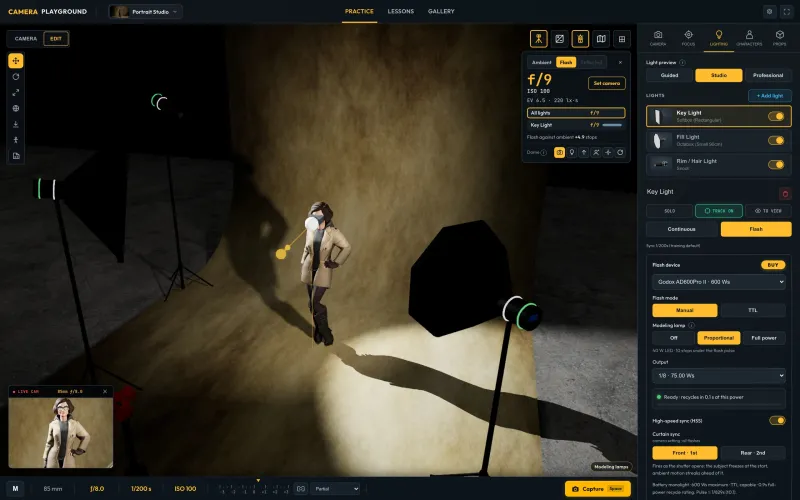Click the Capture button
This screenshot has height=500, width=800.
tap(597, 489)
